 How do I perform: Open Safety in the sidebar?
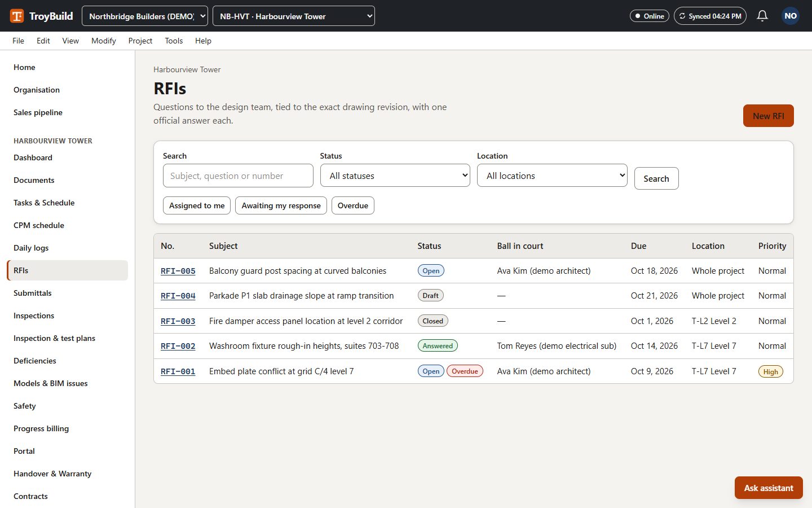[68, 406]
